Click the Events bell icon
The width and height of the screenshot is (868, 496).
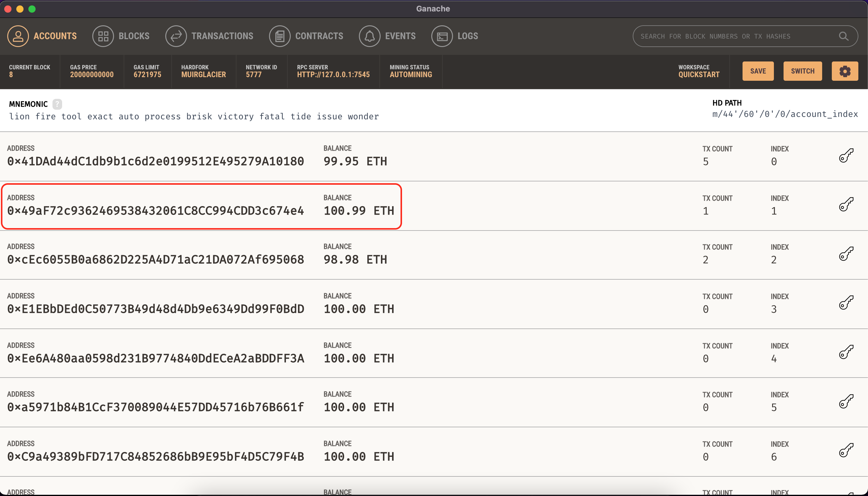369,36
